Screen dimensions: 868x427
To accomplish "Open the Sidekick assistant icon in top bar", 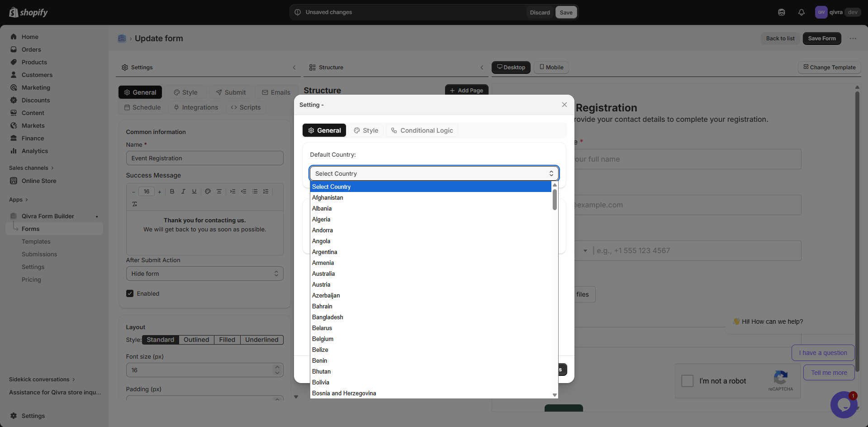I will [x=781, y=12].
